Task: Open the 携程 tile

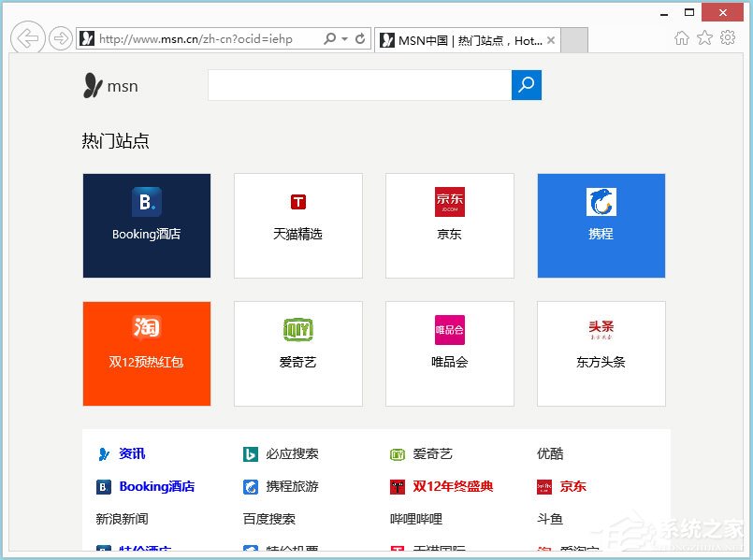Action: (x=601, y=224)
